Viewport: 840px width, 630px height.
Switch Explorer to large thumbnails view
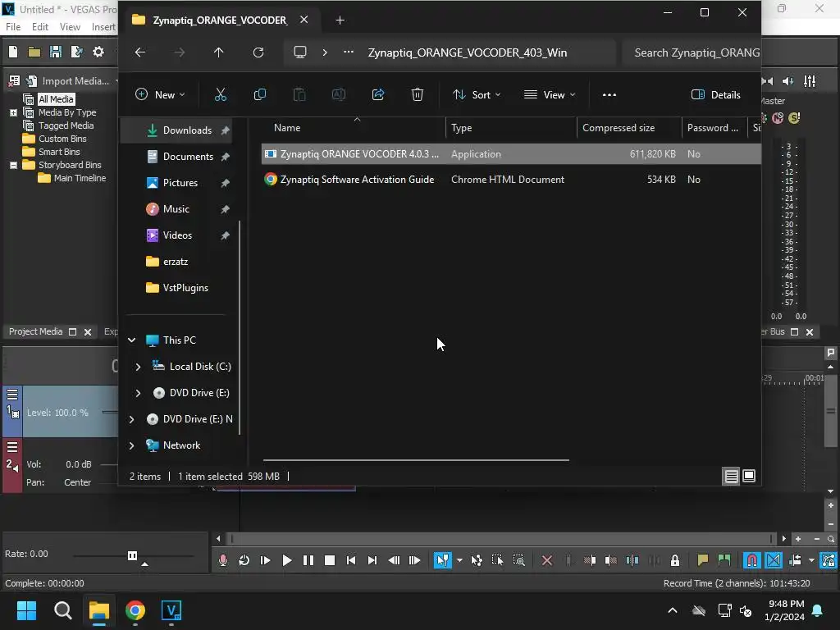pos(749,476)
